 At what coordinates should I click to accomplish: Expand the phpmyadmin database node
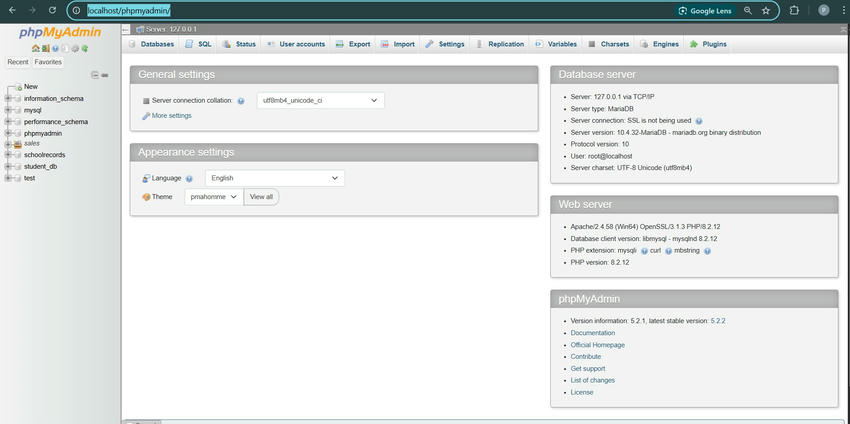coord(8,133)
